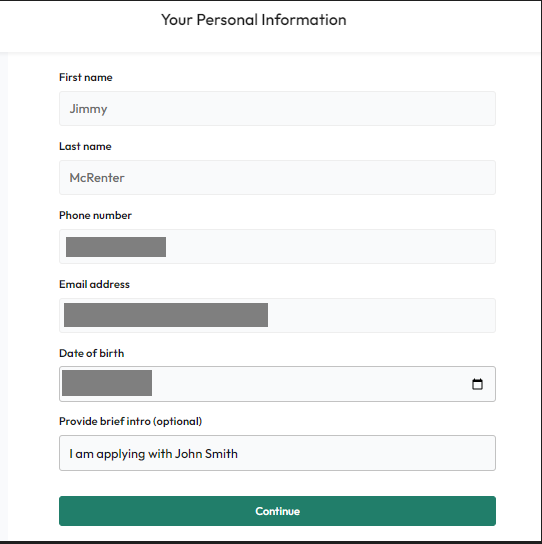
Task: Focus the First name input field
Action: click(277, 109)
